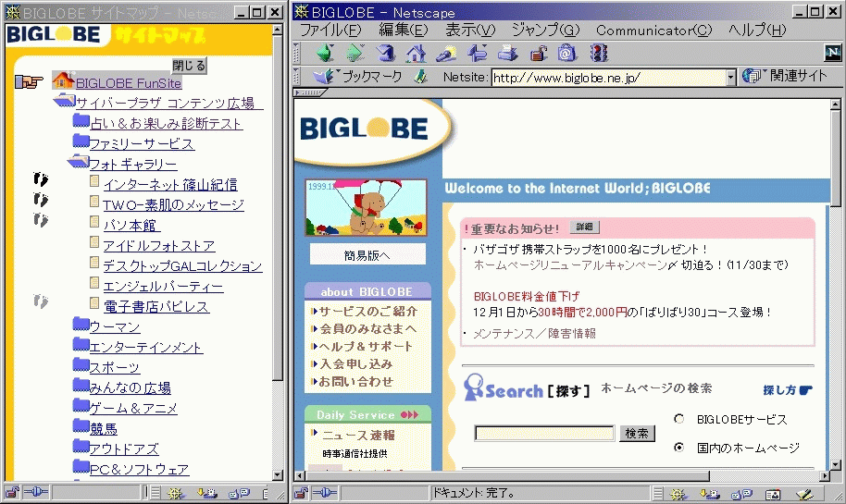Open the 編集(E) menu

[x=403, y=31]
